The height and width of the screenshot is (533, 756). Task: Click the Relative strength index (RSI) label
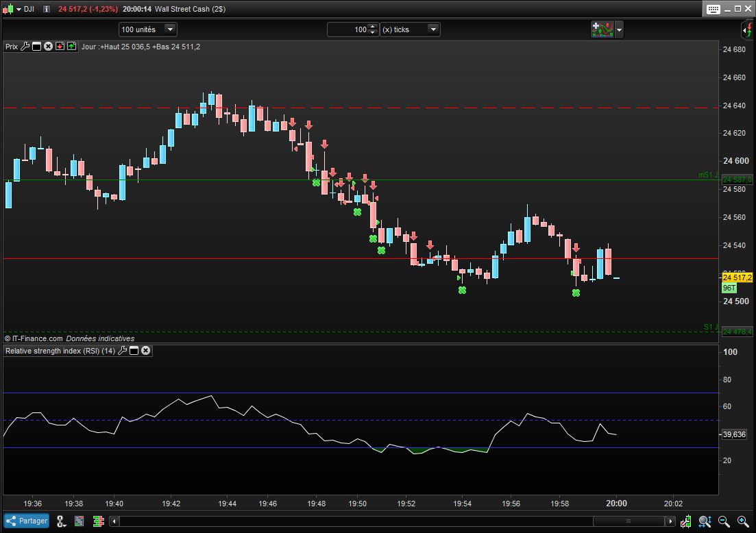click(60, 351)
